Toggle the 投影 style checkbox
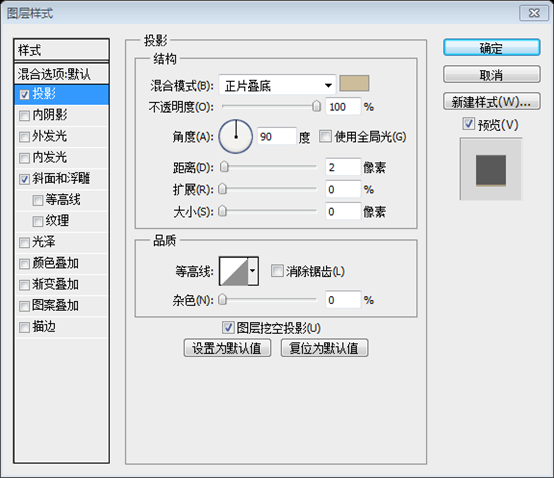Screen dimensions: 554x478 click(24, 95)
